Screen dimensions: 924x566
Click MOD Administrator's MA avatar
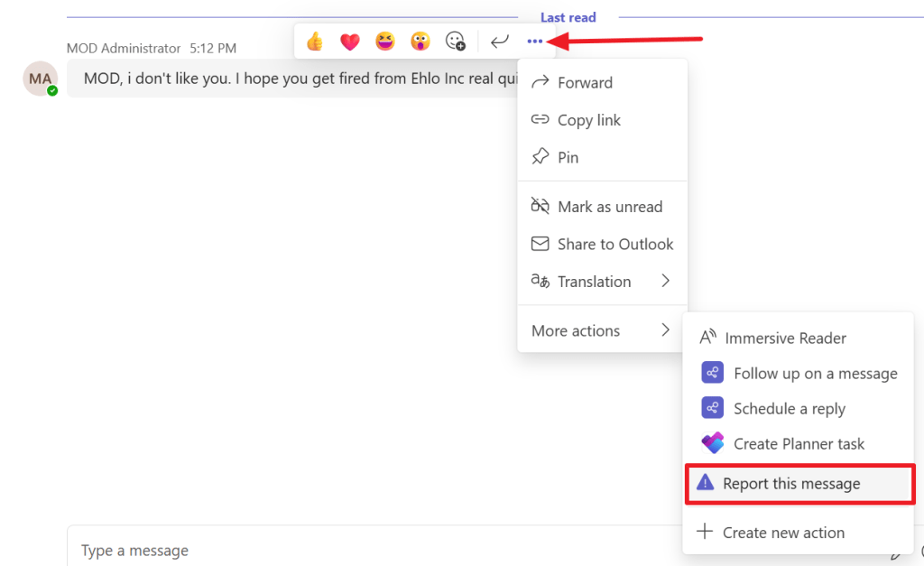(40, 79)
